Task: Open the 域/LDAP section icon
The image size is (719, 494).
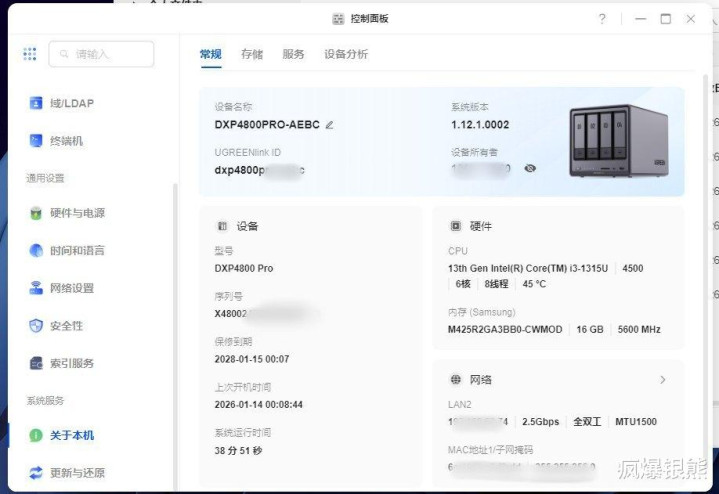Action: pos(36,103)
